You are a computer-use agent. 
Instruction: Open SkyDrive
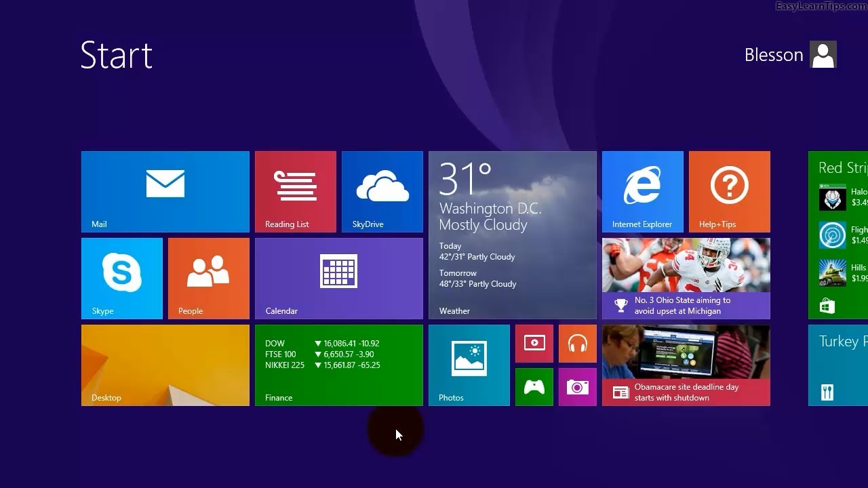point(382,191)
